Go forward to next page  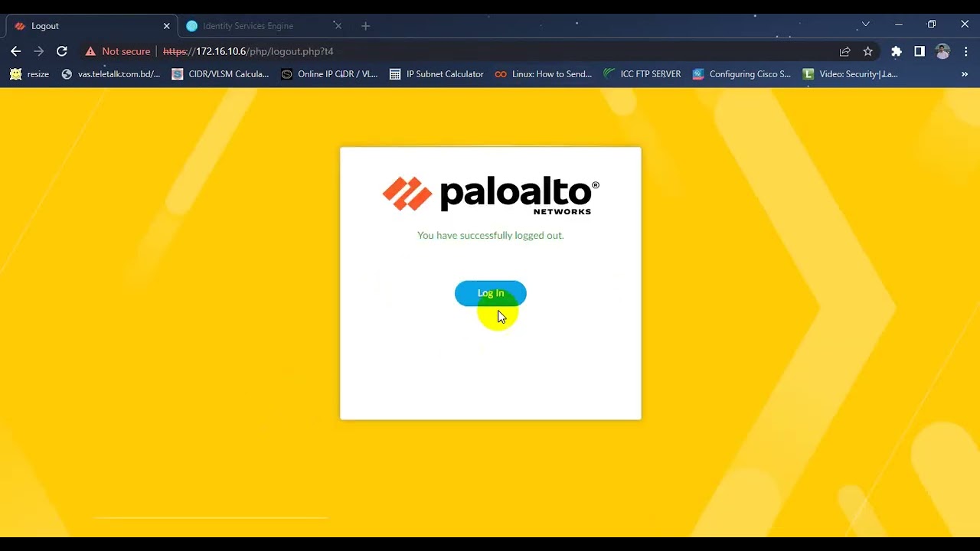tap(39, 51)
